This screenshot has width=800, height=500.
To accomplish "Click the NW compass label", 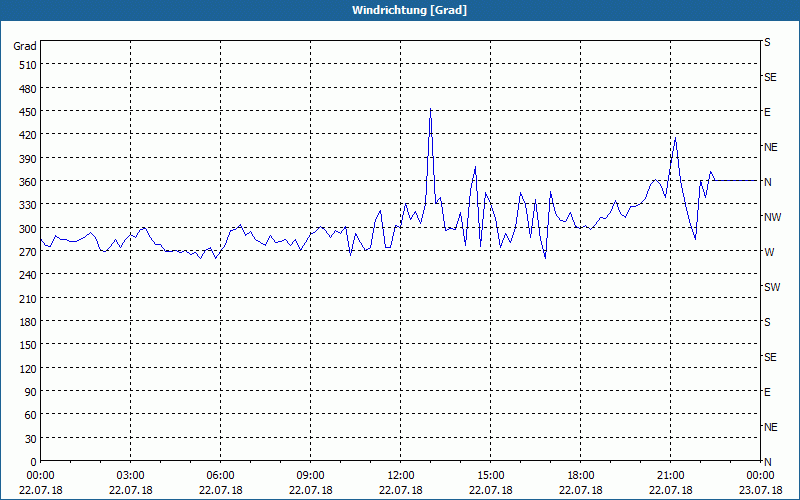I will tap(772, 217).
